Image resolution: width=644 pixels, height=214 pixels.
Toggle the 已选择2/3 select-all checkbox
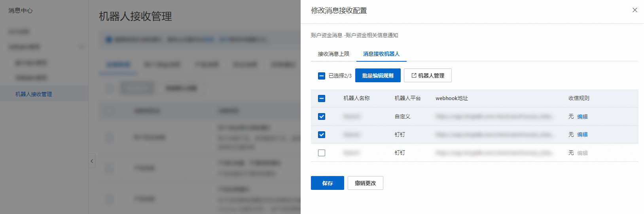[x=322, y=76]
